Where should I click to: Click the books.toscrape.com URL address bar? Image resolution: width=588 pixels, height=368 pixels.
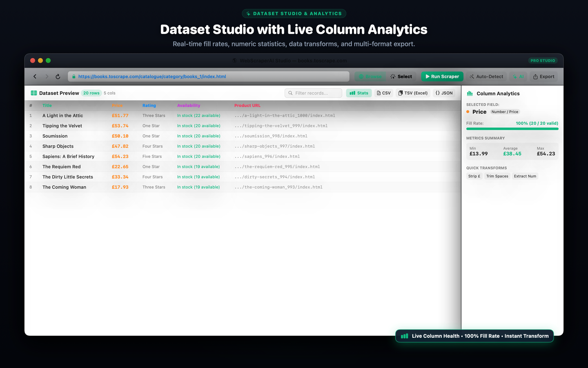point(209,76)
